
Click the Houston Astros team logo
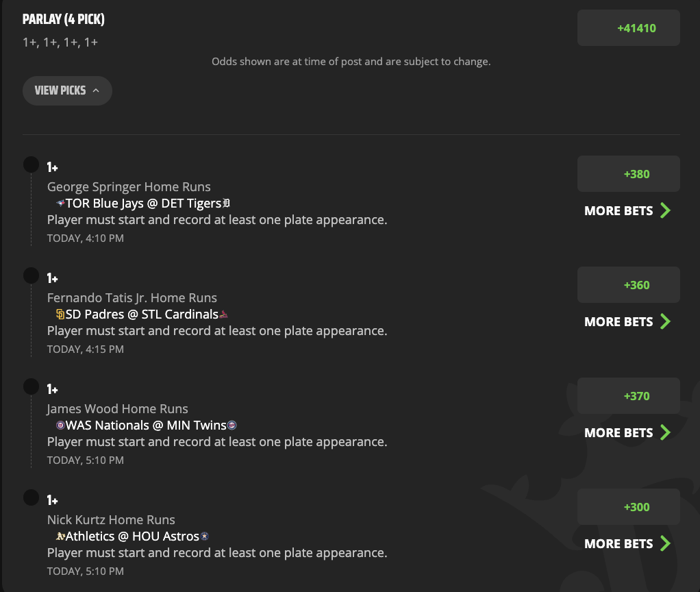click(205, 536)
